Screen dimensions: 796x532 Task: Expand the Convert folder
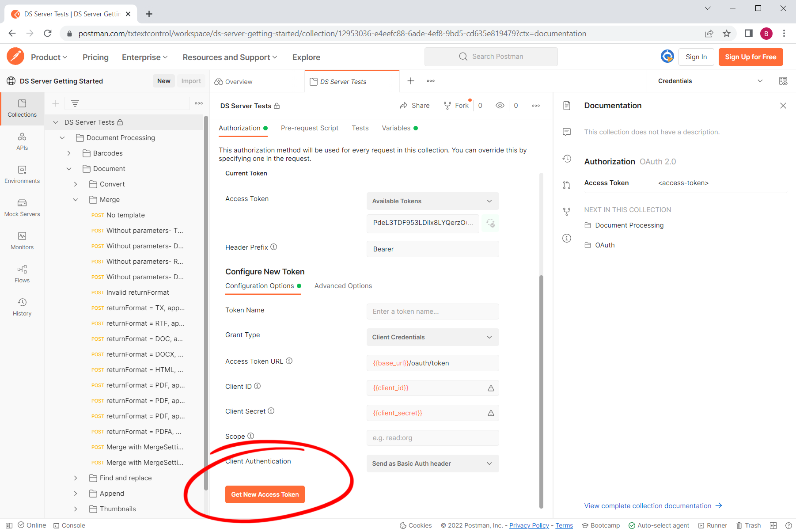[x=76, y=184]
